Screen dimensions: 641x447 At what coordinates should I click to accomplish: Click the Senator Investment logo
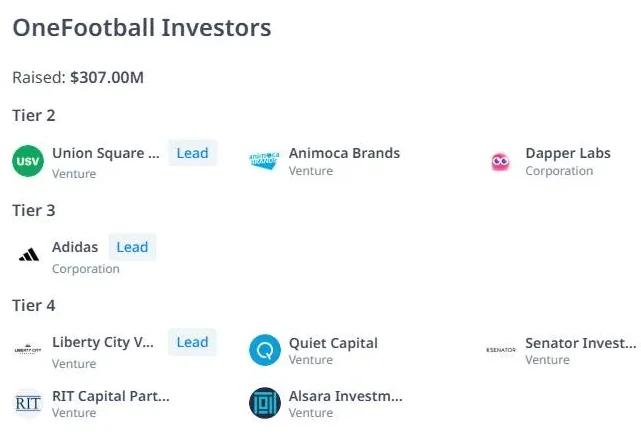(x=501, y=350)
